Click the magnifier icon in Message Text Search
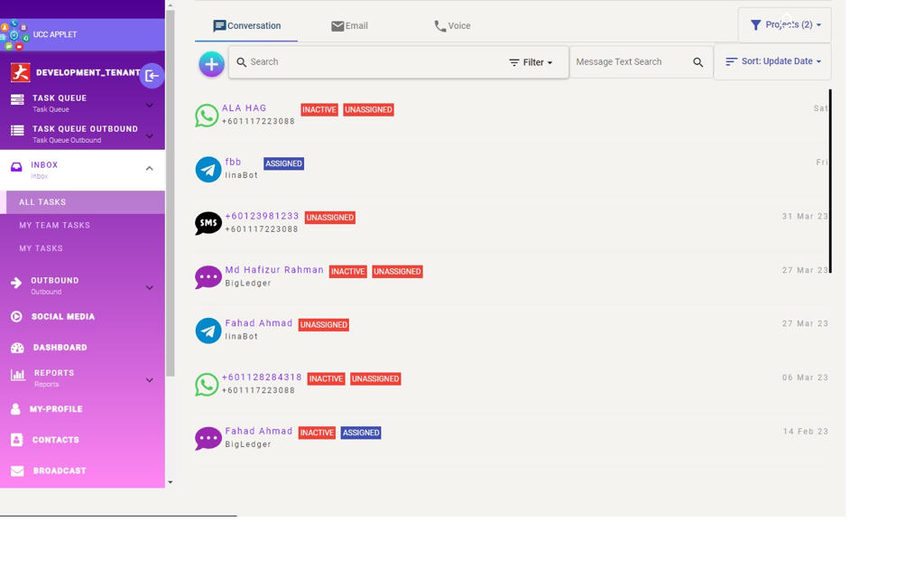924x578 pixels. tap(698, 62)
